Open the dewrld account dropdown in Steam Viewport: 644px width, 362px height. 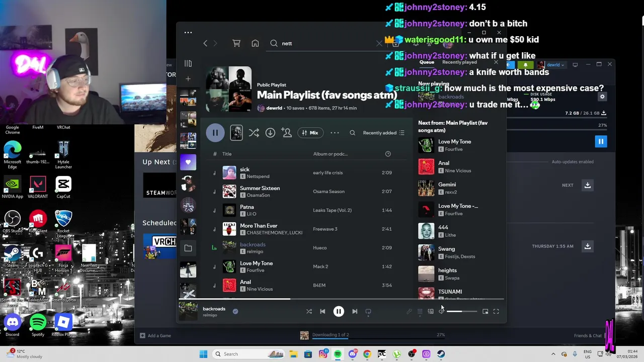(552, 65)
